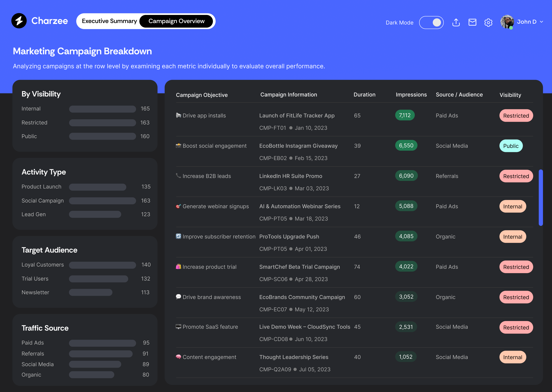The width and height of the screenshot is (552, 392).
Task: Select the Campaign Overview tab
Action: pyautogui.click(x=176, y=21)
